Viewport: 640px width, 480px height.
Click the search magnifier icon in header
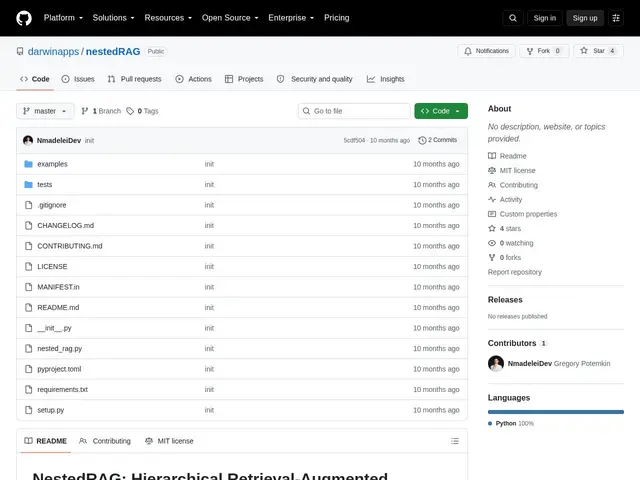[x=513, y=18]
